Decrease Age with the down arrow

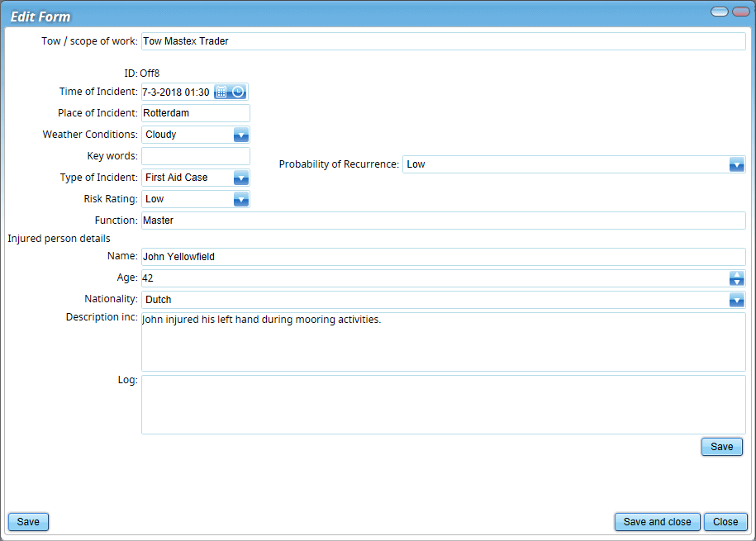[x=737, y=282]
